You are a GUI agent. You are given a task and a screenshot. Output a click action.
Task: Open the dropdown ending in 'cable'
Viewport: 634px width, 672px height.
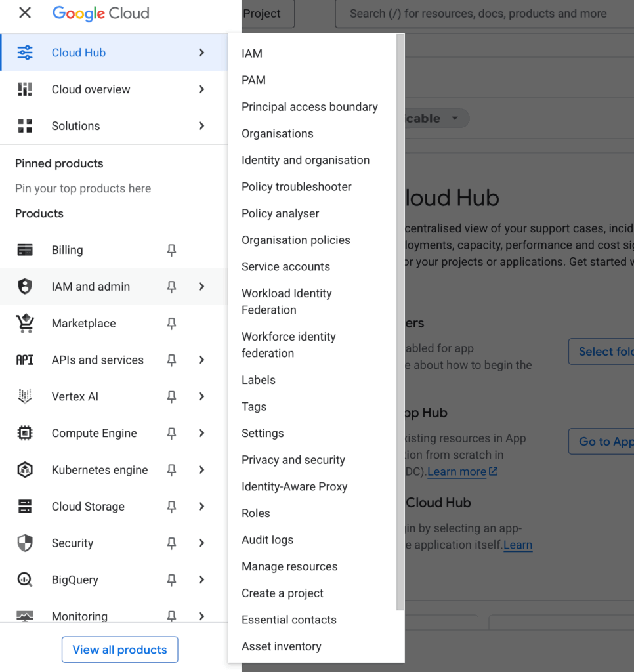tap(437, 118)
